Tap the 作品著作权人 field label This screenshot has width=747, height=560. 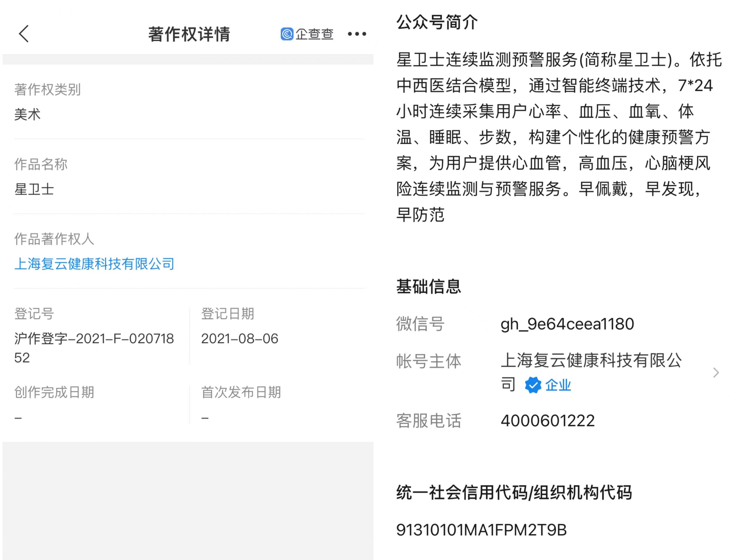point(54,239)
